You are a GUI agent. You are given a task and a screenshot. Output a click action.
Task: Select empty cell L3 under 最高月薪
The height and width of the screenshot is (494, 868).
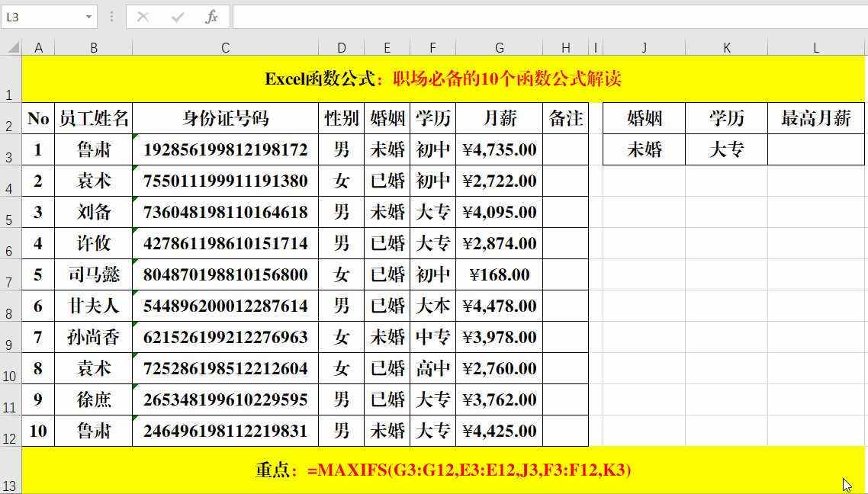pyautogui.click(x=816, y=149)
